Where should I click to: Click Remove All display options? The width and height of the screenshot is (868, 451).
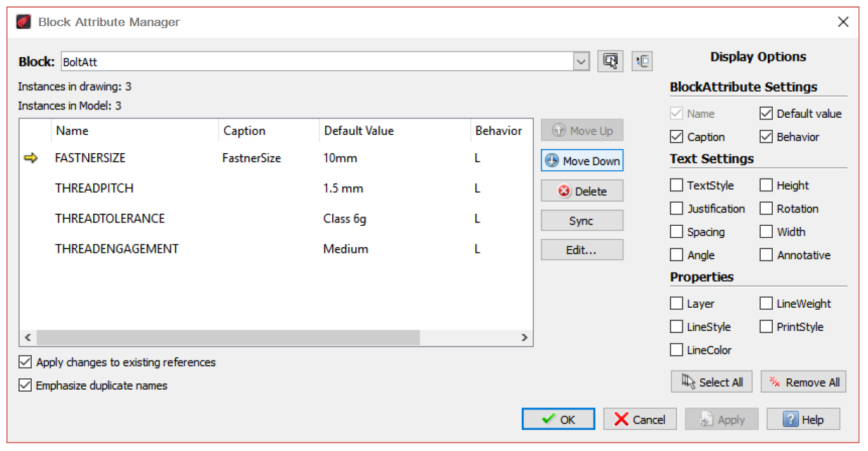tap(803, 382)
